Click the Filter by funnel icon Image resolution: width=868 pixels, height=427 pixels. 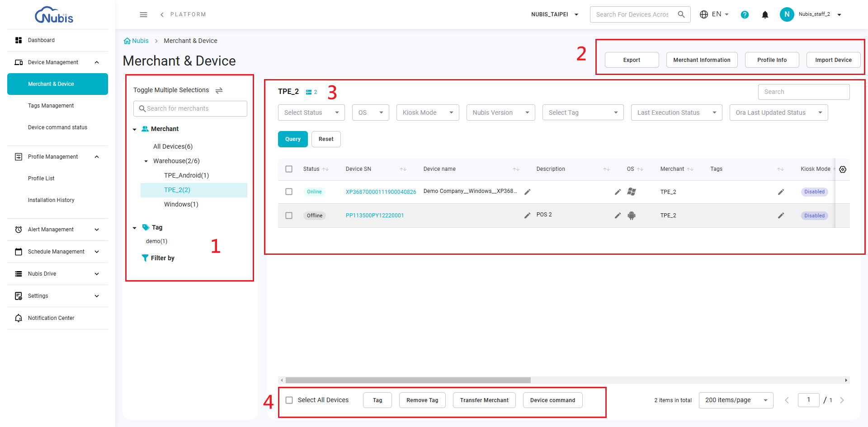click(145, 258)
